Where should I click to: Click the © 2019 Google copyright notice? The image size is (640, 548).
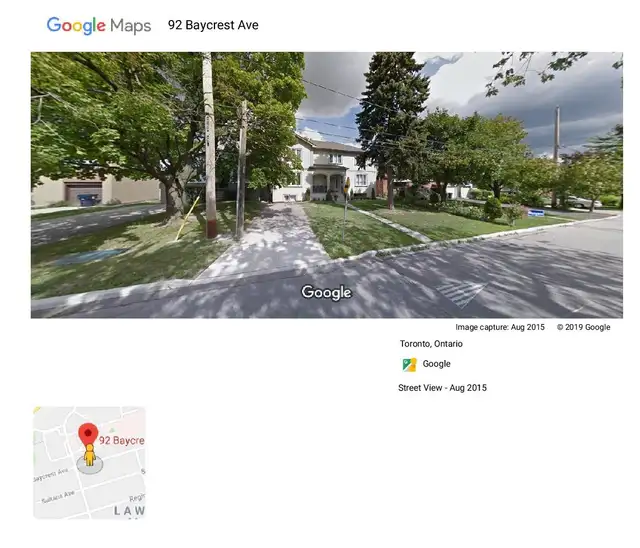(584, 327)
